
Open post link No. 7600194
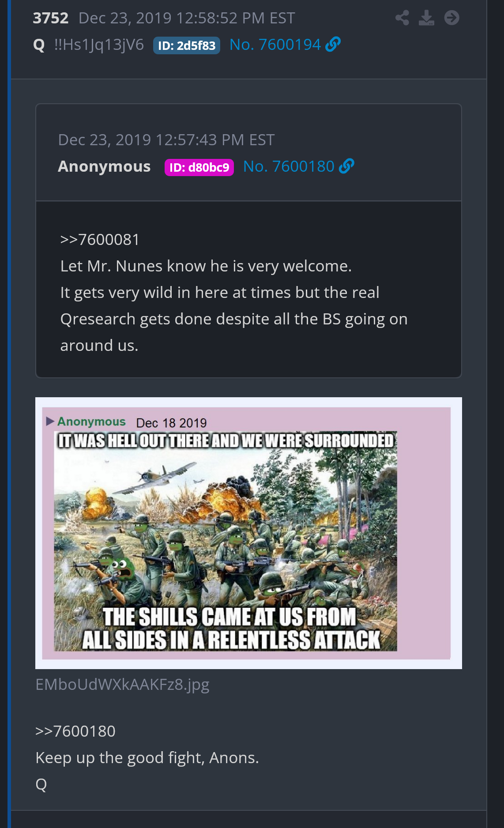(x=275, y=45)
